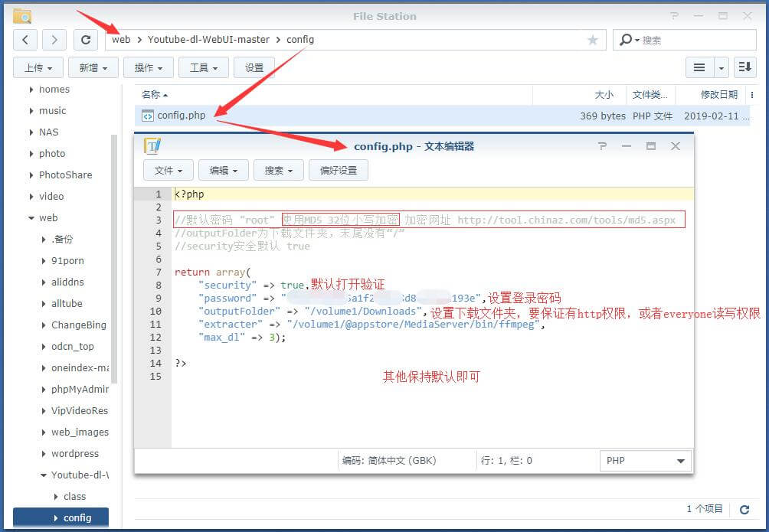Collapse the web folder tree node

click(x=31, y=218)
